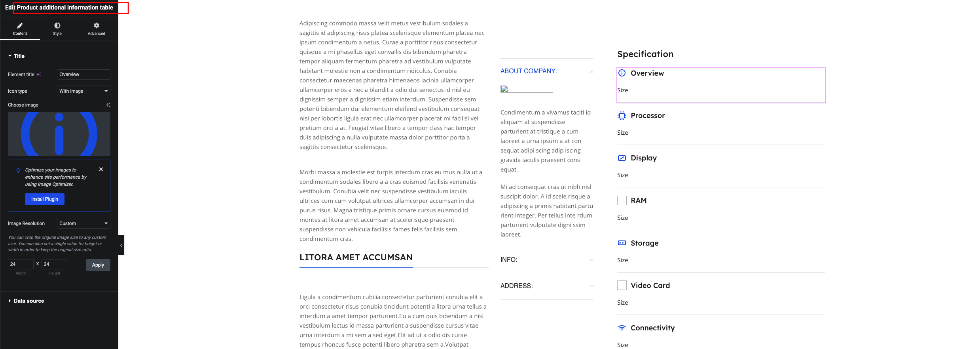Click the Overview info icon in Specification
The image size is (980, 349).
click(622, 73)
